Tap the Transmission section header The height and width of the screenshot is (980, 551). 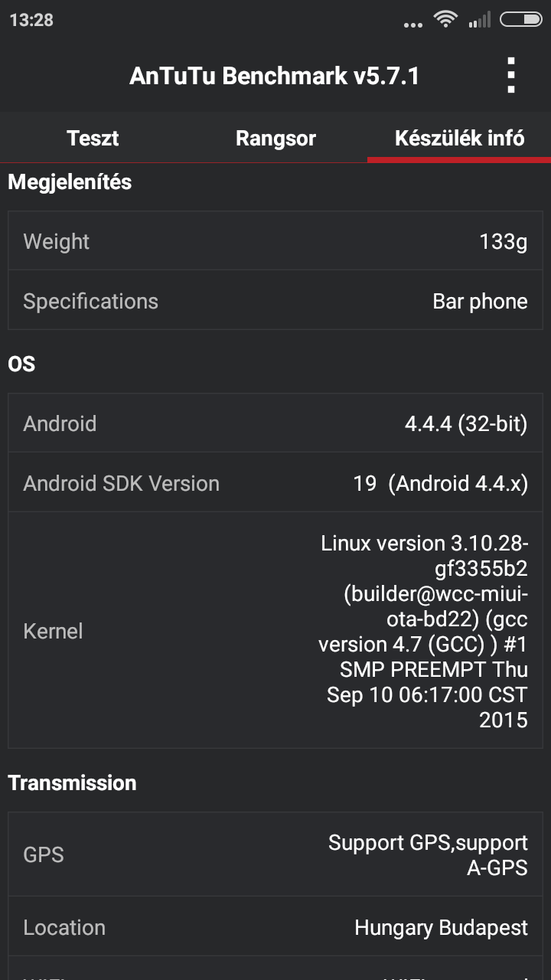[x=72, y=782]
